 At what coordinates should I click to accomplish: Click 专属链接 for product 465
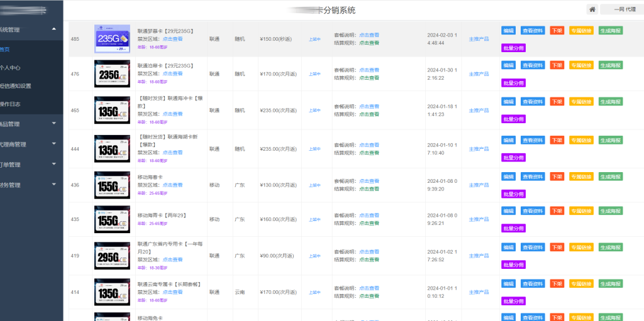coord(581,102)
